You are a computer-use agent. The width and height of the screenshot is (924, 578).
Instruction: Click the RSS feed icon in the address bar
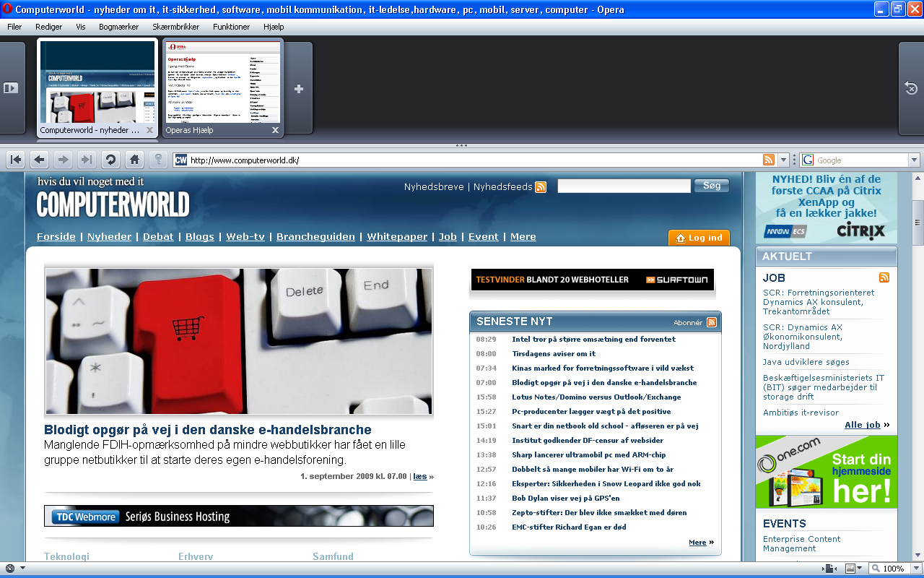769,160
